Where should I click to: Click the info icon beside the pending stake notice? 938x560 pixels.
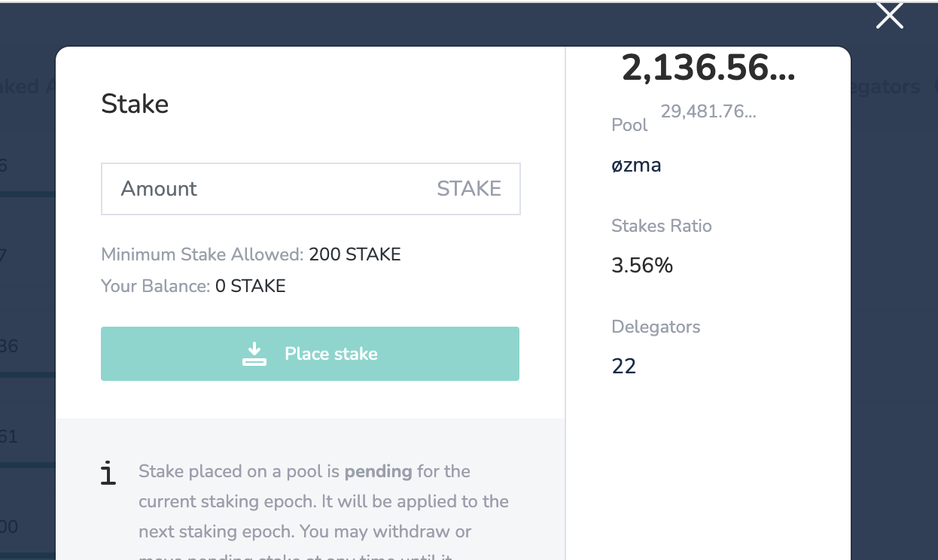click(109, 473)
